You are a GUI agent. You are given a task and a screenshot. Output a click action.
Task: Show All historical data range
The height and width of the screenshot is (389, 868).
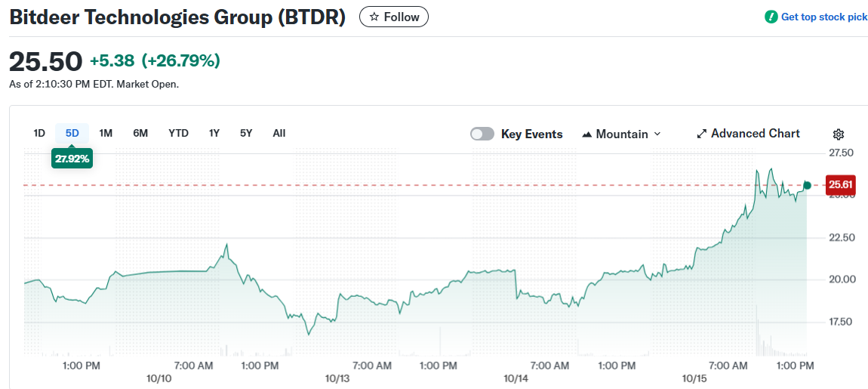coord(279,133)
